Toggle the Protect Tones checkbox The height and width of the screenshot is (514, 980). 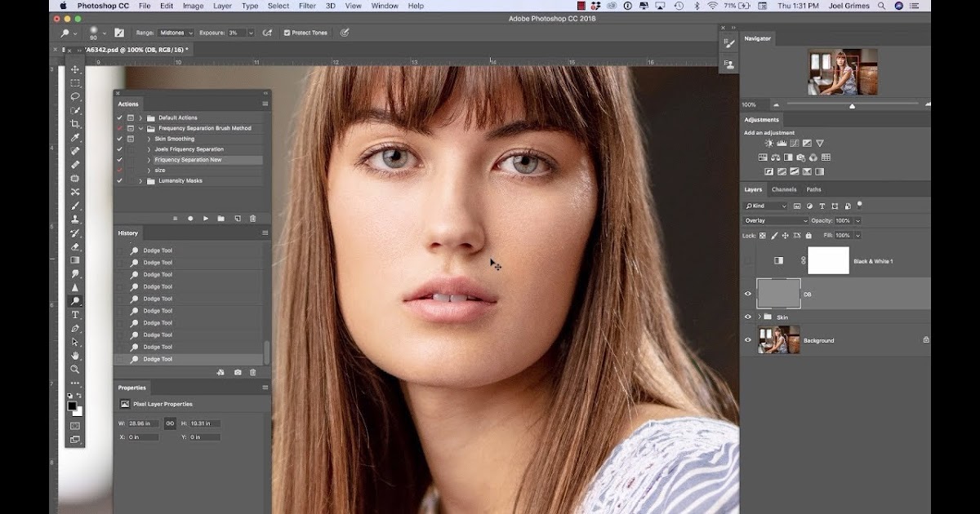pos(287,33)
